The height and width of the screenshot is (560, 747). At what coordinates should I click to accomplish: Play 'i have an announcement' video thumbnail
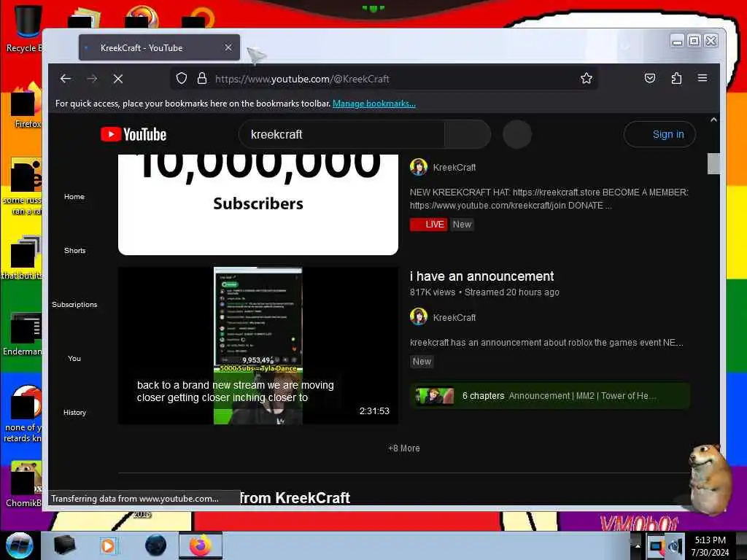(258, 346)
